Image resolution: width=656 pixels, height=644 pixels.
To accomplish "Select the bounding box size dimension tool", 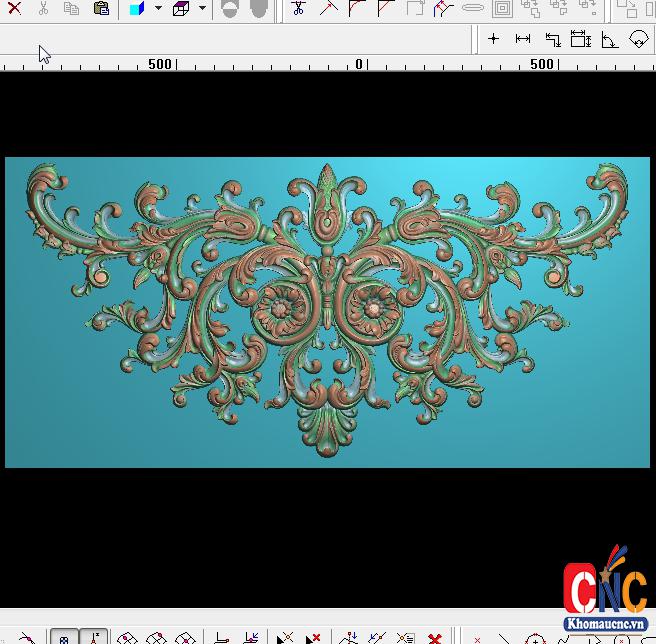I will coord(581,39).
